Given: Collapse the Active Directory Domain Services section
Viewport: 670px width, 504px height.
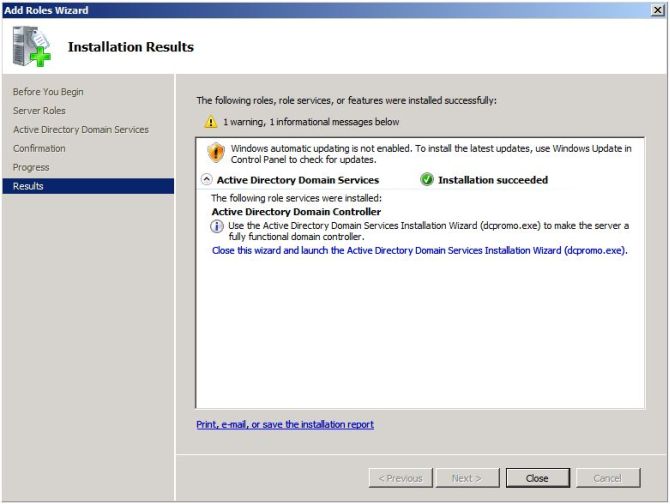Looking at the screenshot, I should click(x=206, y=179).
